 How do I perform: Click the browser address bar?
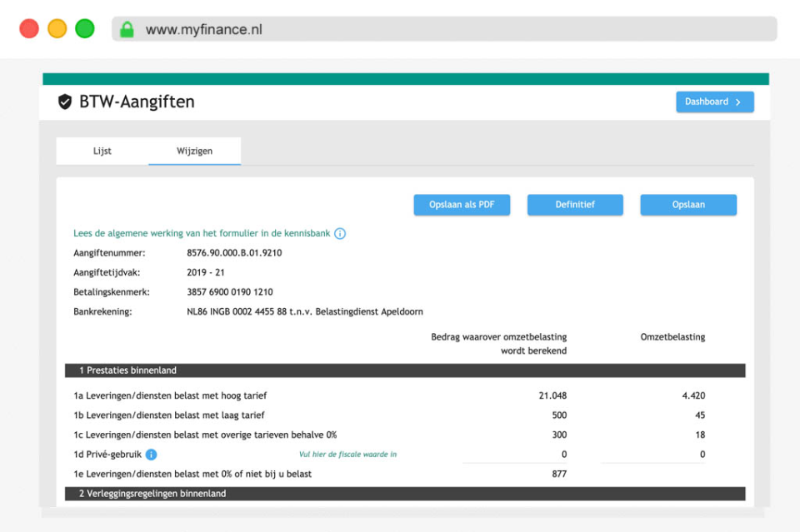tap(333, 27)
